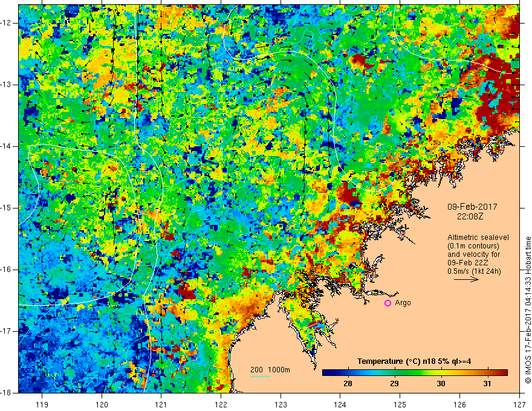Screen dimensions: 532x411
Task: Click longitude label 122 on the bottom axis
Action: (221, 404)
